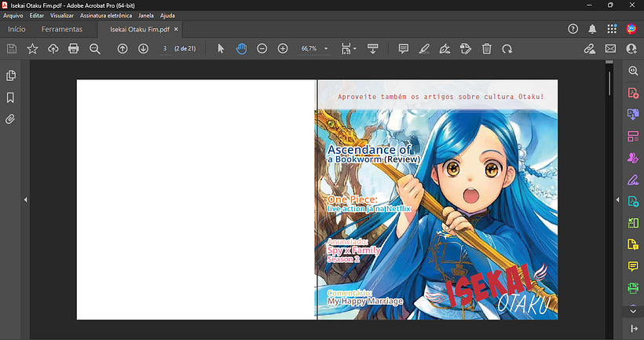Close the Isekai Otaku Fim.pdf tab
644x340 pixels.
(176, 29)
